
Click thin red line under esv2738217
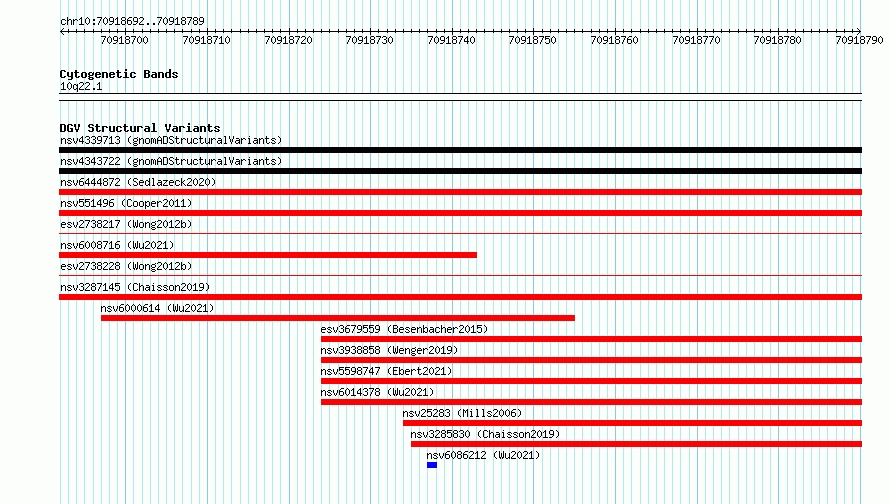460,233
